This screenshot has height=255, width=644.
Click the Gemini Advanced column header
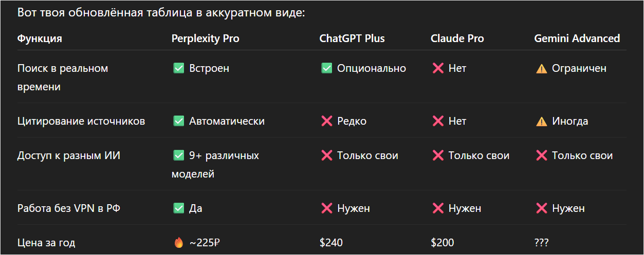tap(577, 38)
